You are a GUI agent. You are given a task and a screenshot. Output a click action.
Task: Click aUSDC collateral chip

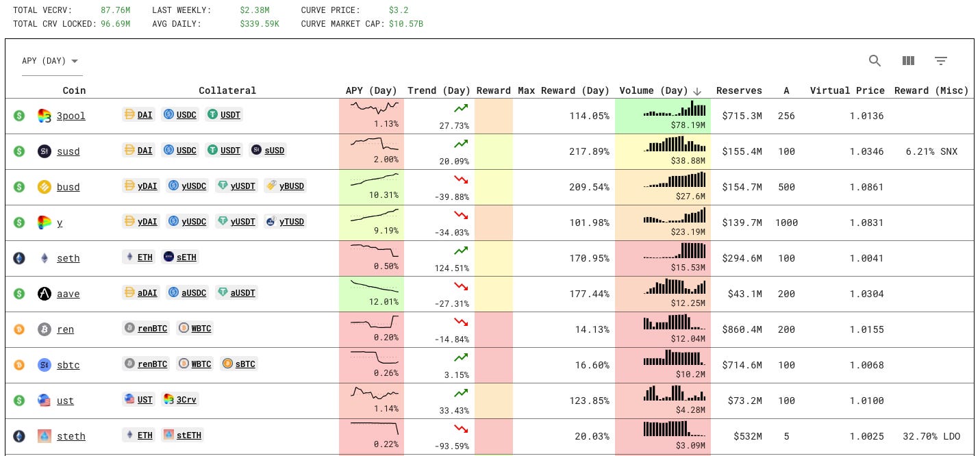pos(188,292)
